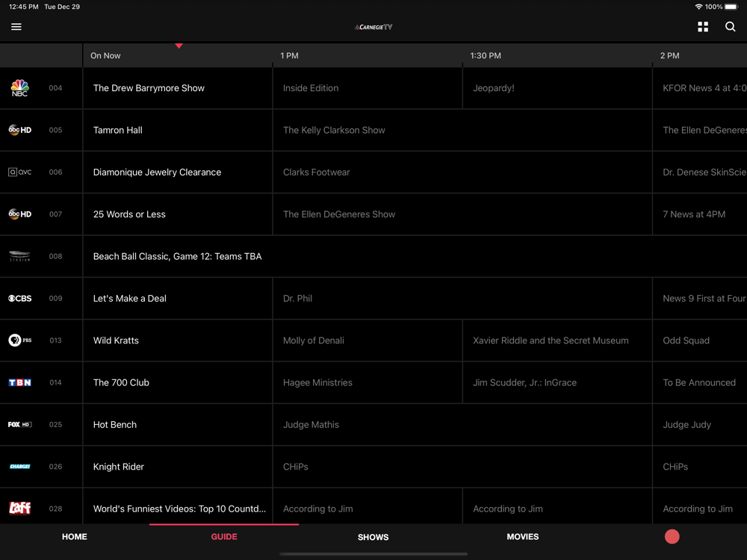This screenshot has height=560, width=747.
Task: Open Jim Scudder, Jr.: InGrace listing
Action: click(557, 382)
